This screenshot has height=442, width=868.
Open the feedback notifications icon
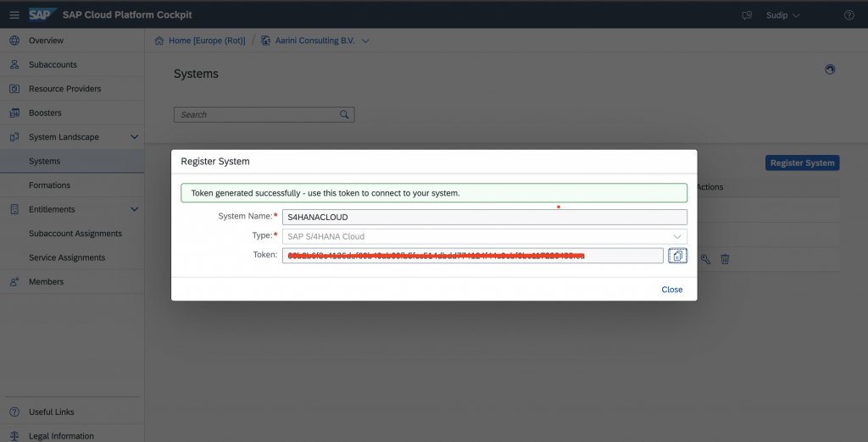747,15
